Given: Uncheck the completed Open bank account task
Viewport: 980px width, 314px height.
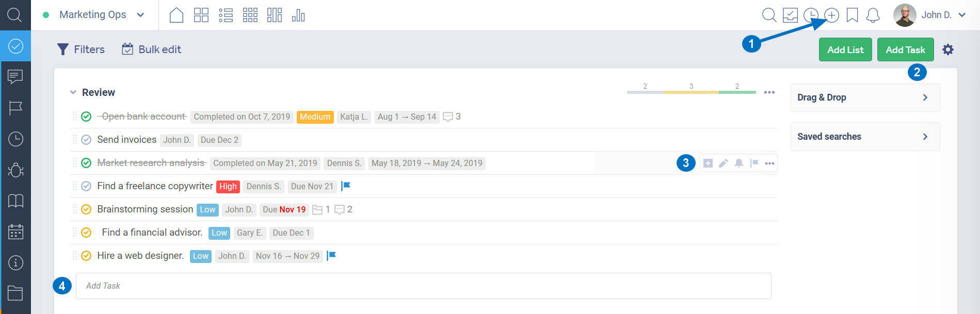Looking at the screenshot, I should tap(86, 117).
